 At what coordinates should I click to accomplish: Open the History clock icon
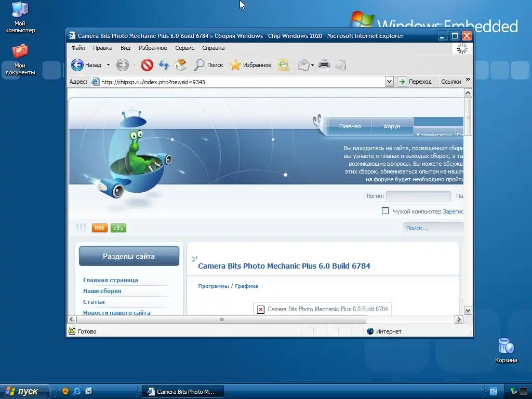(284, 65)
